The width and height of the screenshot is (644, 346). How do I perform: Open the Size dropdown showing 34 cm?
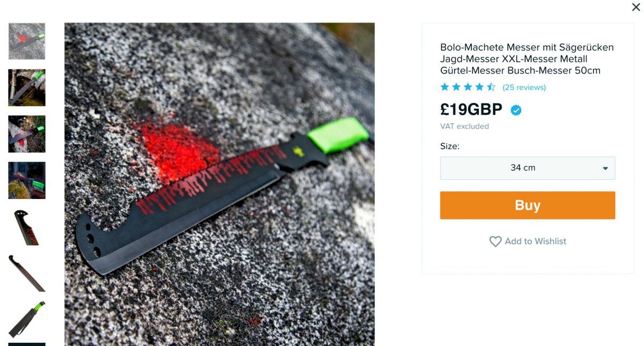528,168
